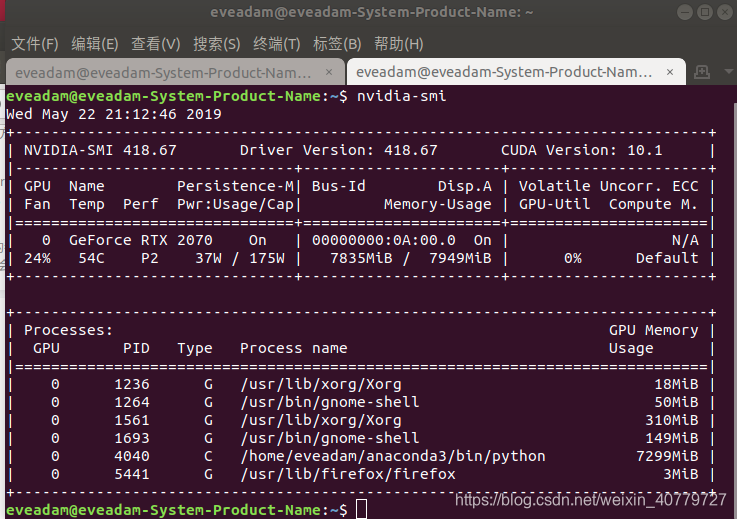Click the 7299MiB memory usage value
Screen dimensions: 737x519
(667, 456)
